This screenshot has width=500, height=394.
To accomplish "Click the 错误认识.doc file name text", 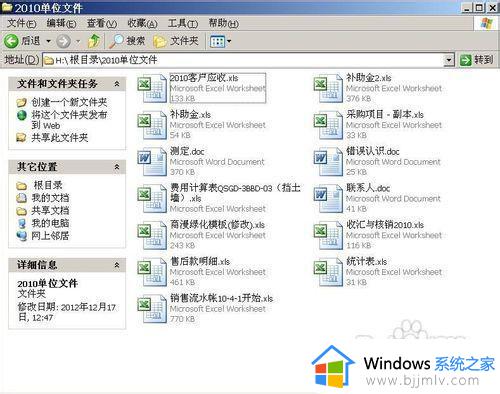I will point(373,151).
